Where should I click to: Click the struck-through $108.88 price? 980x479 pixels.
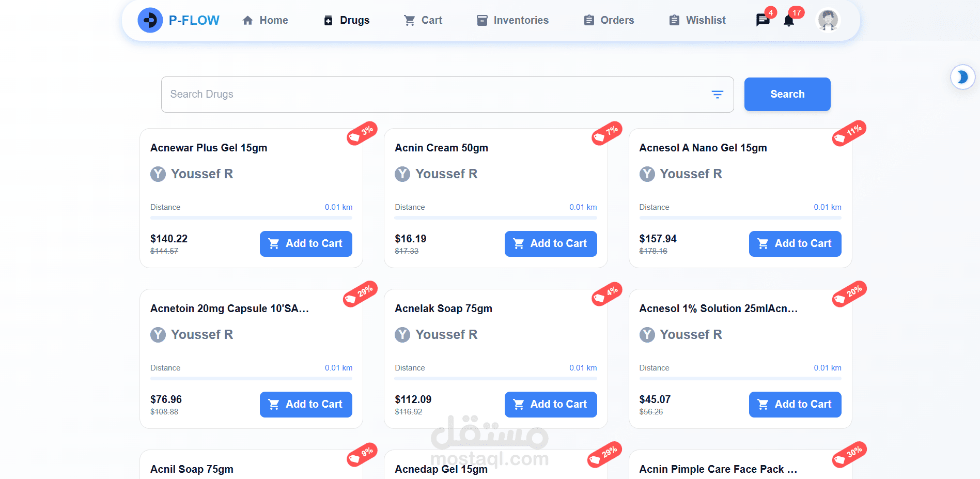pos(164,412)
